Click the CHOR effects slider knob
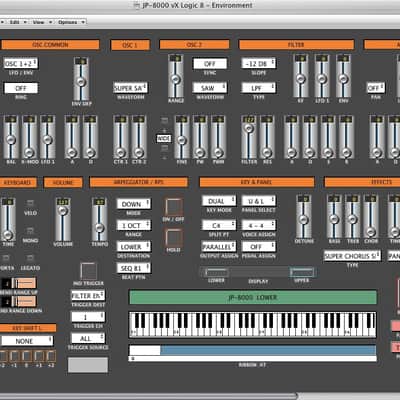 (x=371, y=231)
